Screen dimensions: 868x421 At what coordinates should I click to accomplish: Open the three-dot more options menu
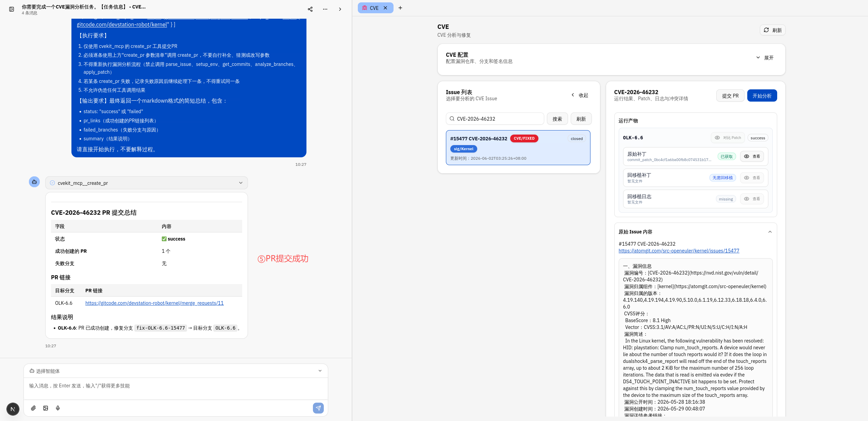click(325, 9)
